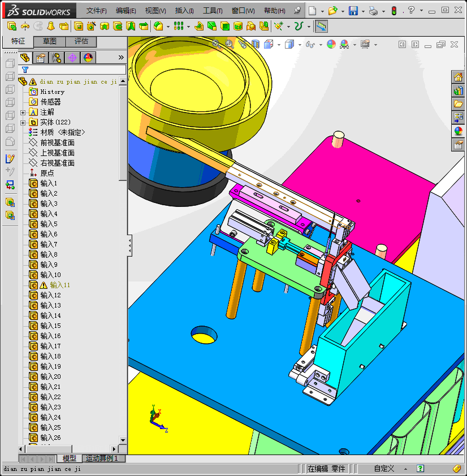Open the Design Library in task pane
The height and width of the screenshot is (476, 467).
click(x=458, y=90)
